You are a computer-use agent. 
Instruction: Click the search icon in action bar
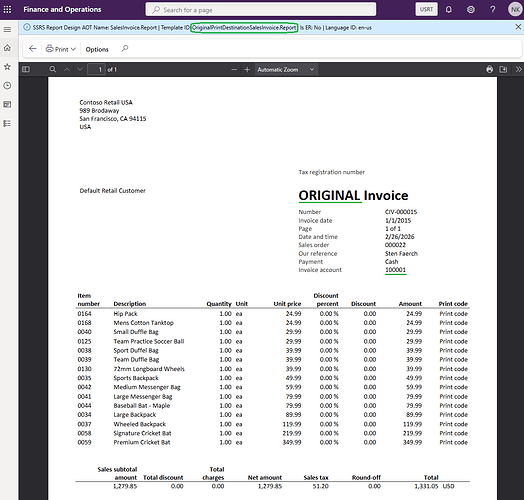tap(125, 49)
